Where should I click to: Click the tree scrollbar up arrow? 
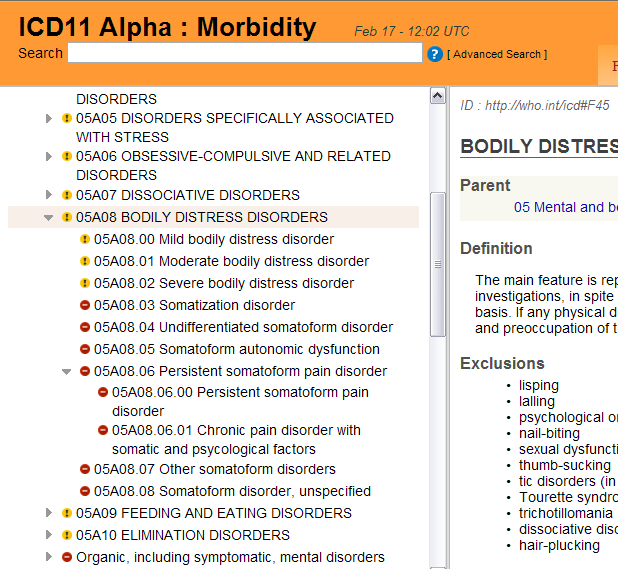(x=438, y=96)
